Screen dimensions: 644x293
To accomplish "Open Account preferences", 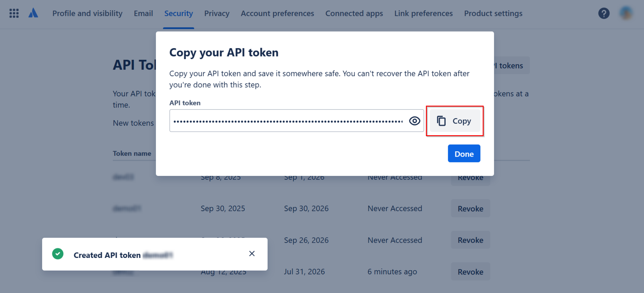I will [x=277, y=13].
